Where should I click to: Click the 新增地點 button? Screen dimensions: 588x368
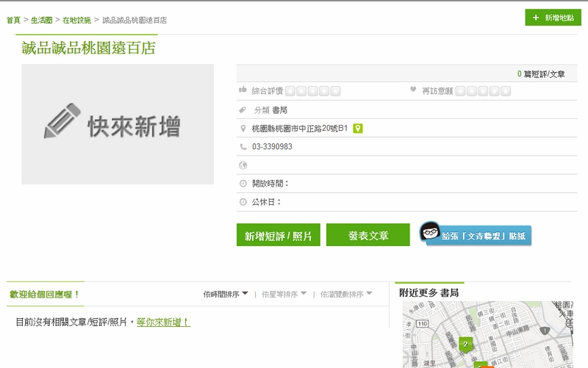click(553, 18)
